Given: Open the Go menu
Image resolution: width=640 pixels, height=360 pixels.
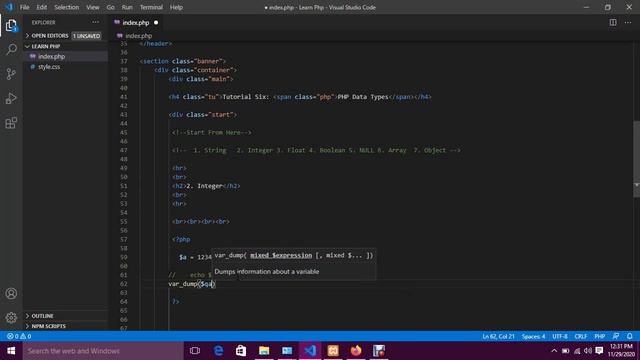Looking at the screenshot, I should 110,7.
